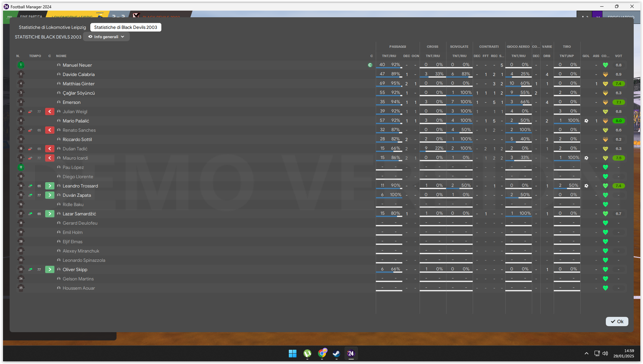Click shirt number icon for Pau López
Image resolution: width=643 pixels, height=364 pixels.
(21, 167)
